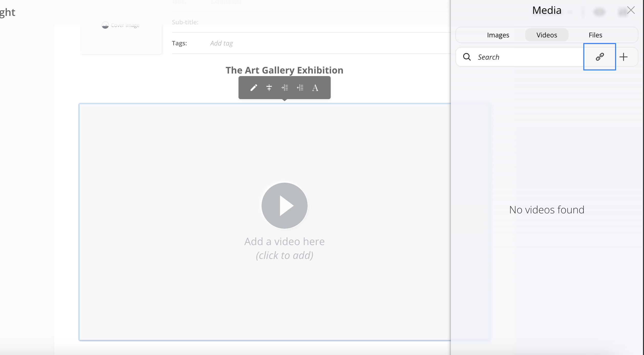The height and width of the screenshot is (355, 644).
Task: Click the magnifier search icon in Media panel
Action: (x=467, y=57)
